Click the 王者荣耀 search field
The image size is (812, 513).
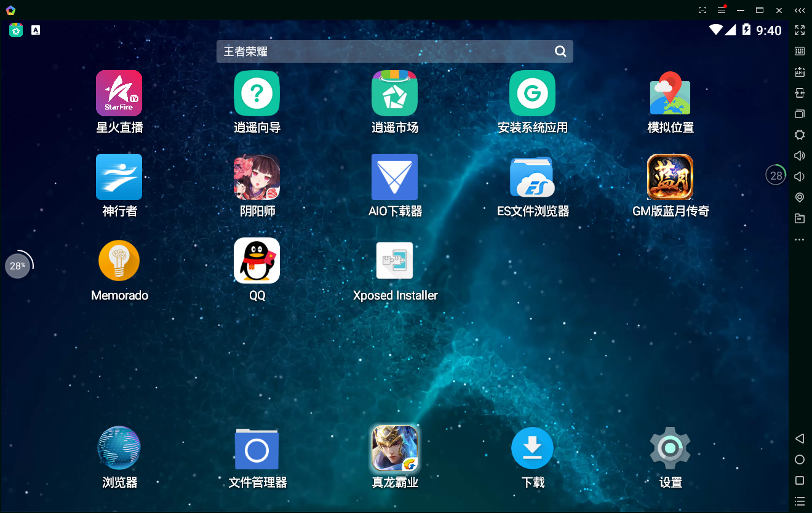point(395,52)
